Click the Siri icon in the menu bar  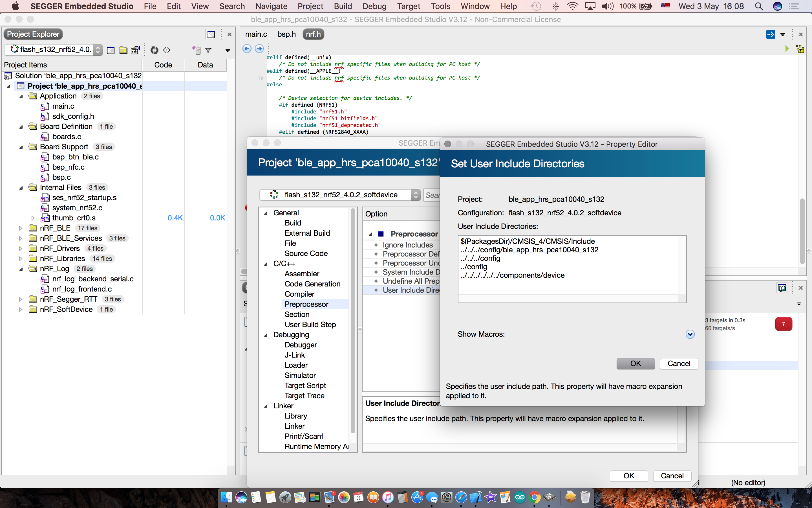point(777,6)
